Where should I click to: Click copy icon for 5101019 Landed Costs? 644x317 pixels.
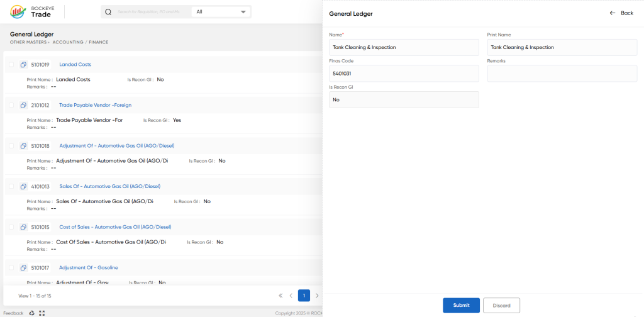(x=23, y=64)
